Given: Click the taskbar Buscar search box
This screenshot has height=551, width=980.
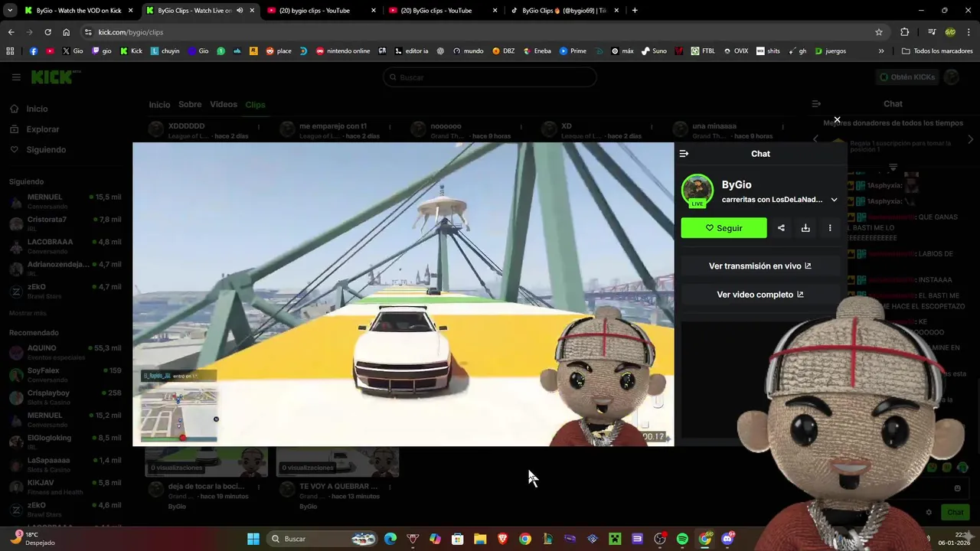Looking at the screenshot, I should point(322,539).
